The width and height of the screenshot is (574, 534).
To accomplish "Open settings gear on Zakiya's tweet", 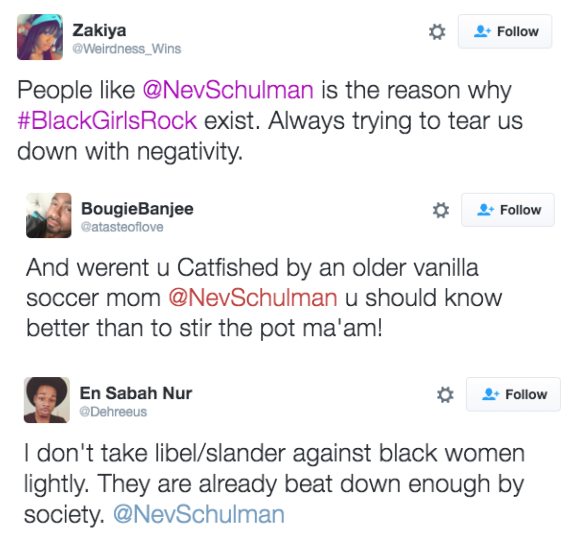I will pos(437,32).
